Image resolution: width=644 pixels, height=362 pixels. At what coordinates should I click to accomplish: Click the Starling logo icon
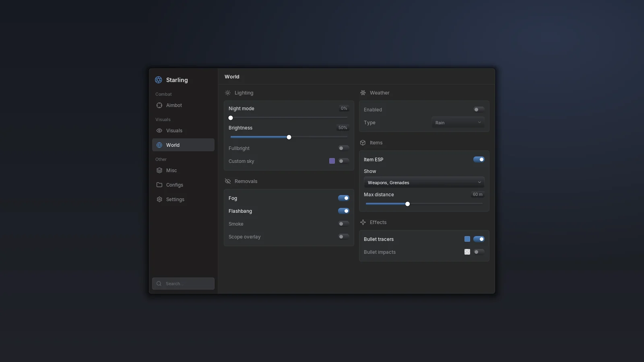[x=159, y=80]
